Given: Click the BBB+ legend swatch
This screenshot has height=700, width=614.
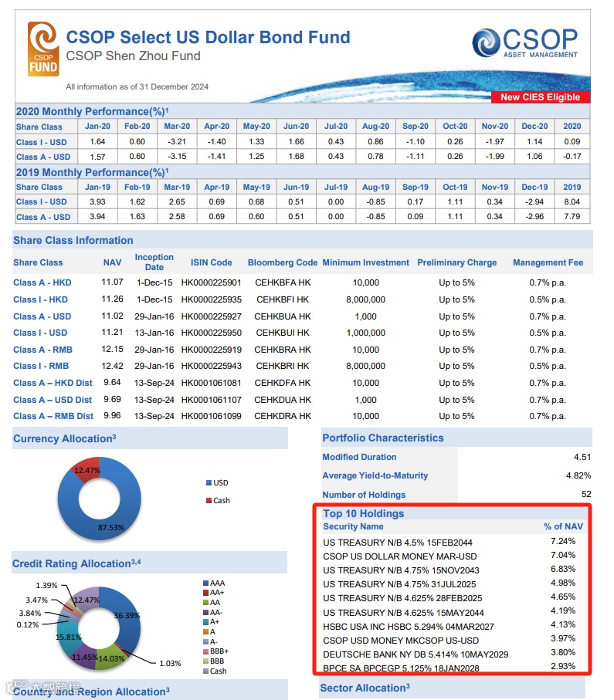Looking at the screenshot, I should [206, 651].
